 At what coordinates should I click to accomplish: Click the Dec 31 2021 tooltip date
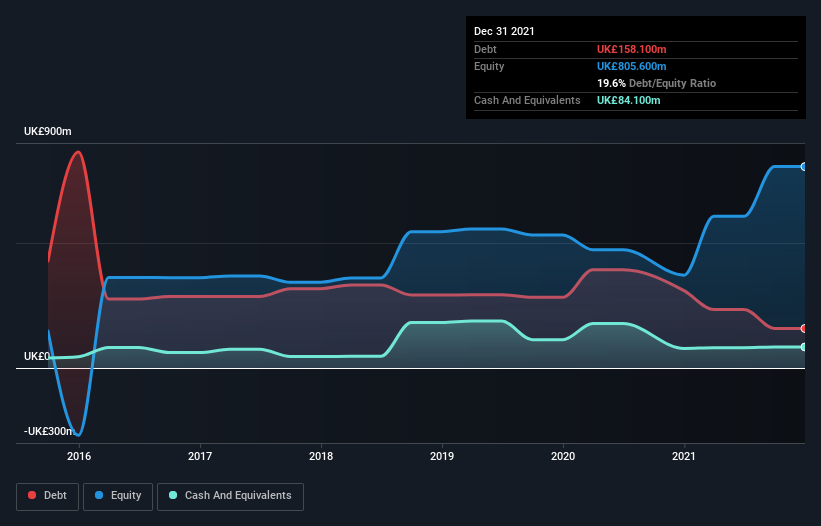504,31
